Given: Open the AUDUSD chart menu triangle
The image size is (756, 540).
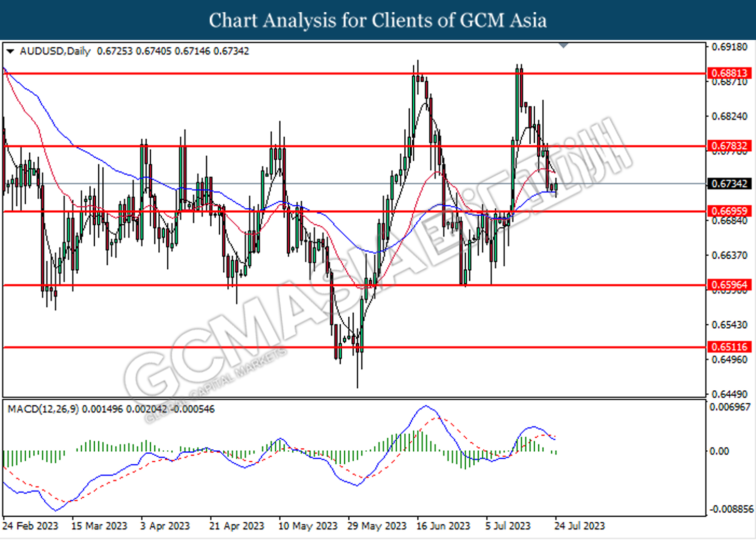Looking at the screenshot, I should (x=10, y=51).
